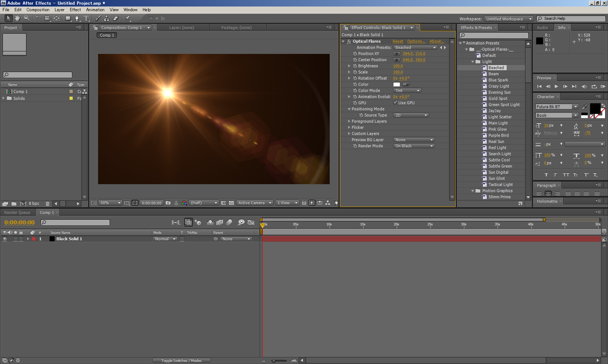
Task: Open Source Type 2D dropdown
Action: point(411,115)
